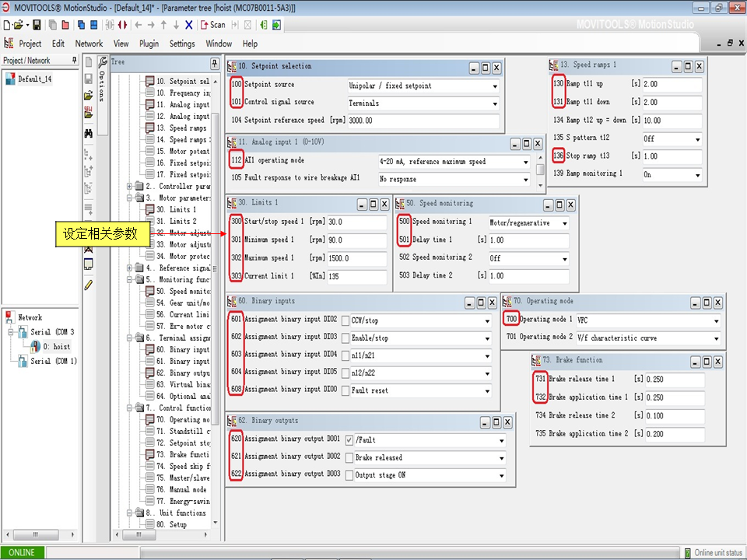Click the blue X delete icon in the toolbar
Image resolution: width=747 pixels, height=560 pixels.
[188, 25]
